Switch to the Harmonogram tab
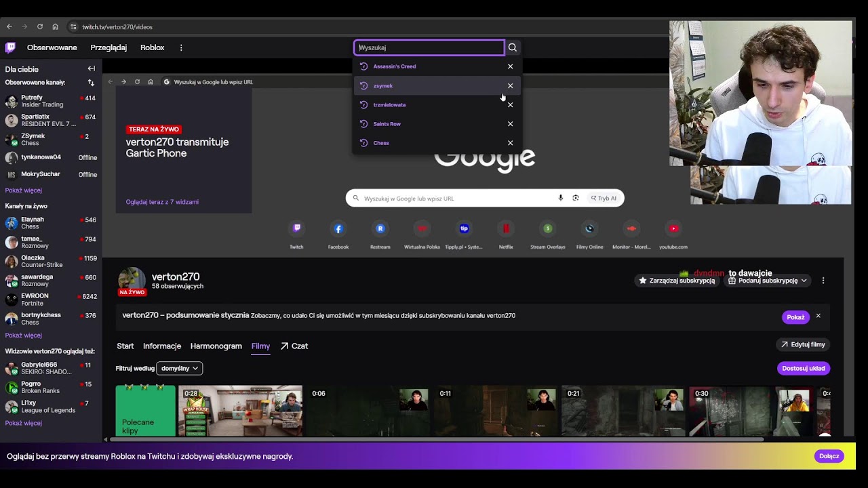The height and width of the screenshot is (488, 868). click(x=216, y=346)
